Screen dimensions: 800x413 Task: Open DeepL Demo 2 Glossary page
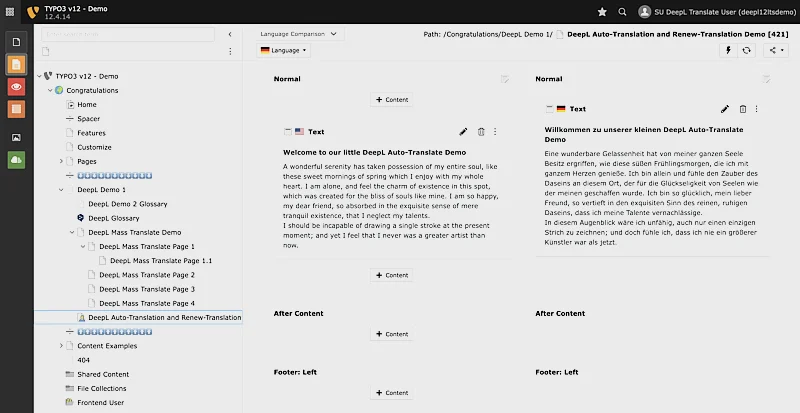pyautogui.click(x=128, y=204)
